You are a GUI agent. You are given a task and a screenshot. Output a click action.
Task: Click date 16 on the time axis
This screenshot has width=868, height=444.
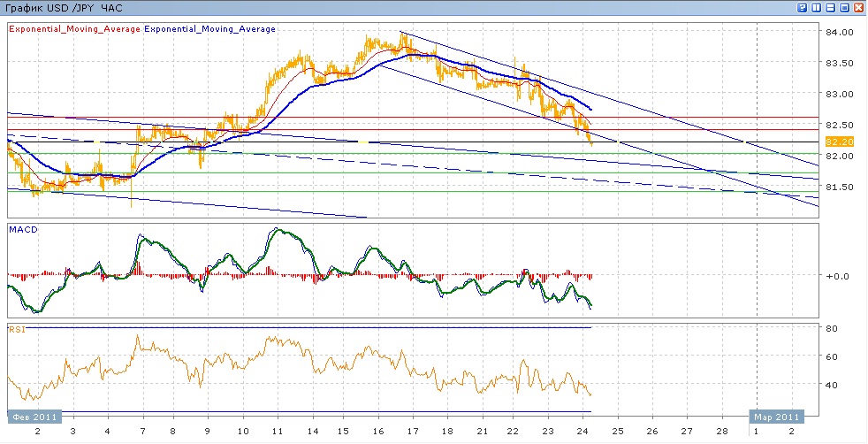tap(379, 432)
